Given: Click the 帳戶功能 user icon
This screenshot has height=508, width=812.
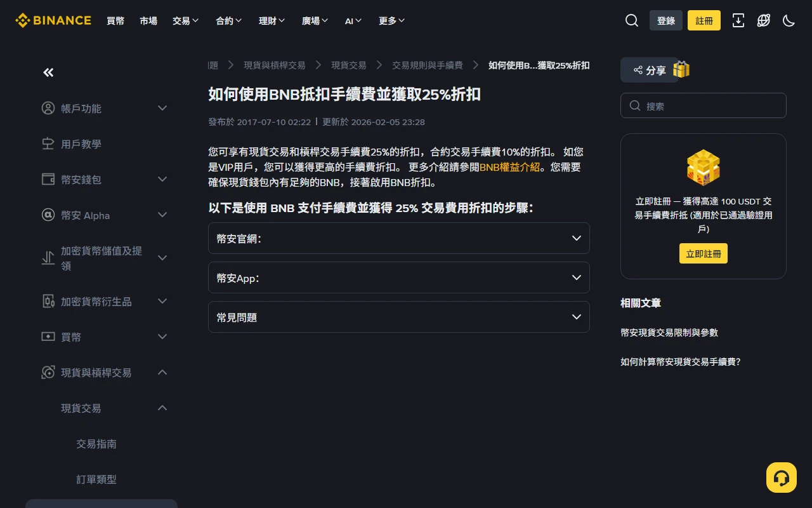Looking at the screenshot, I should pos(48,108).
